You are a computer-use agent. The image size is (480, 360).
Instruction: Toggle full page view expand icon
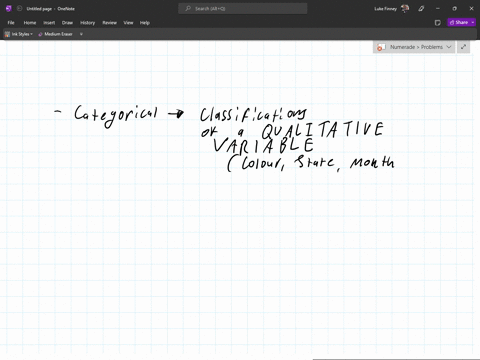[463, 47]
